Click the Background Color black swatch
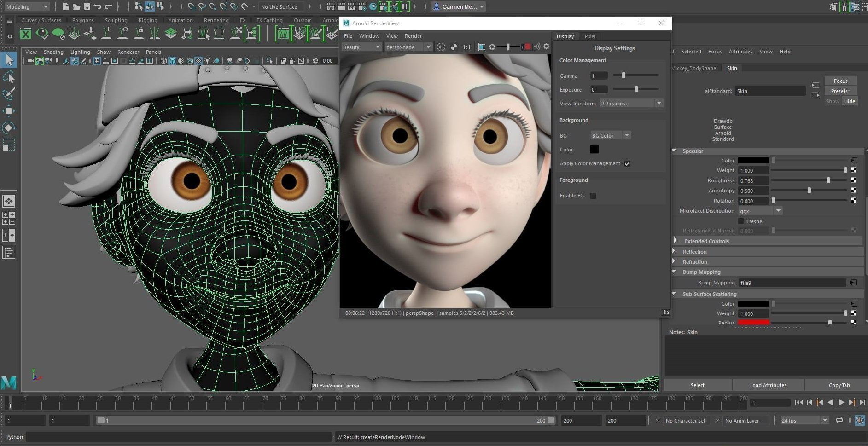Screen dimensions: 868x446 594,150
